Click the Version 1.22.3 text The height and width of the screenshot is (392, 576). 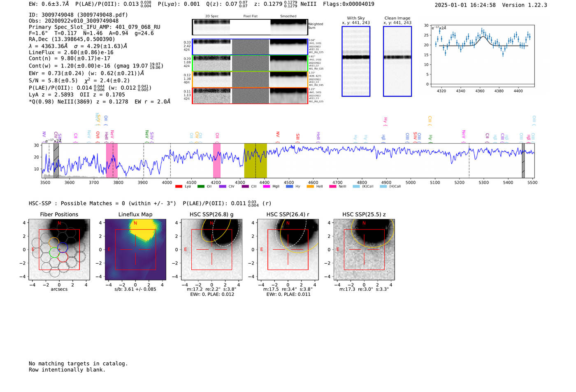point(525,5)
